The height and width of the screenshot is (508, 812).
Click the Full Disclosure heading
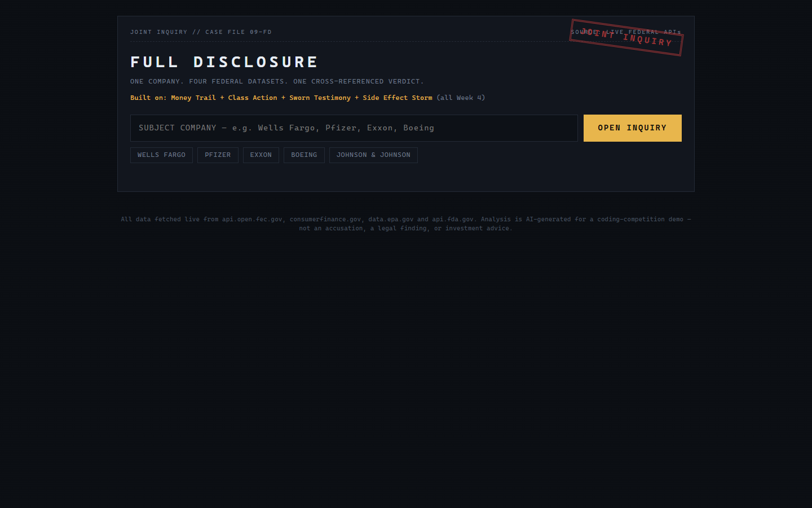[224, 62]
